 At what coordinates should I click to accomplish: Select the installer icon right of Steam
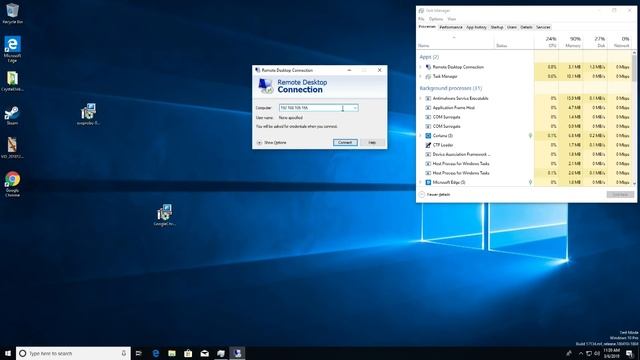click(88, 114)
